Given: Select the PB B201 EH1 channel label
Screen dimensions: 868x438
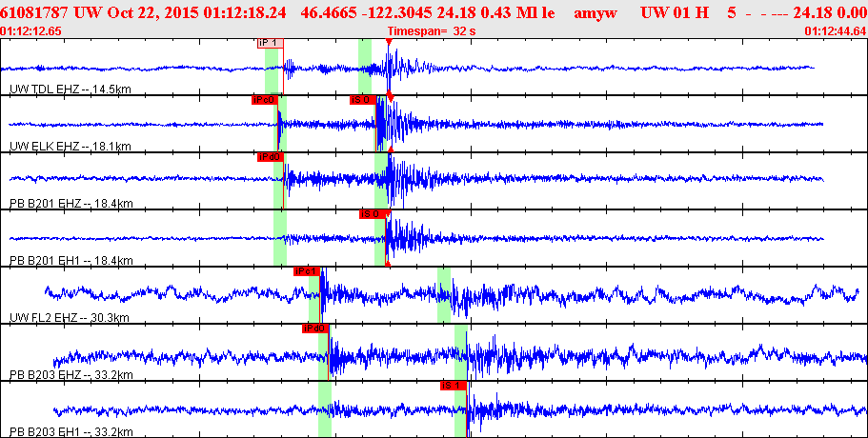Looking at the screenshot, I should (71, 261).
